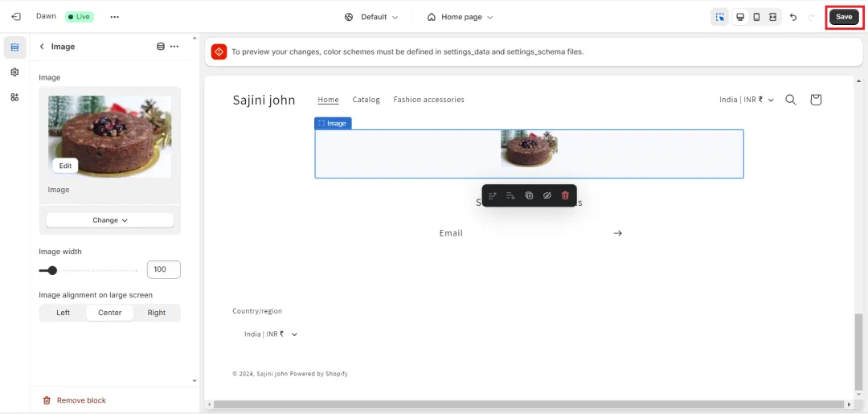Open the Home page template dropdown
The width and height of the screenshot is (868, 414).
pyautogui.click(x=460, y=17)
